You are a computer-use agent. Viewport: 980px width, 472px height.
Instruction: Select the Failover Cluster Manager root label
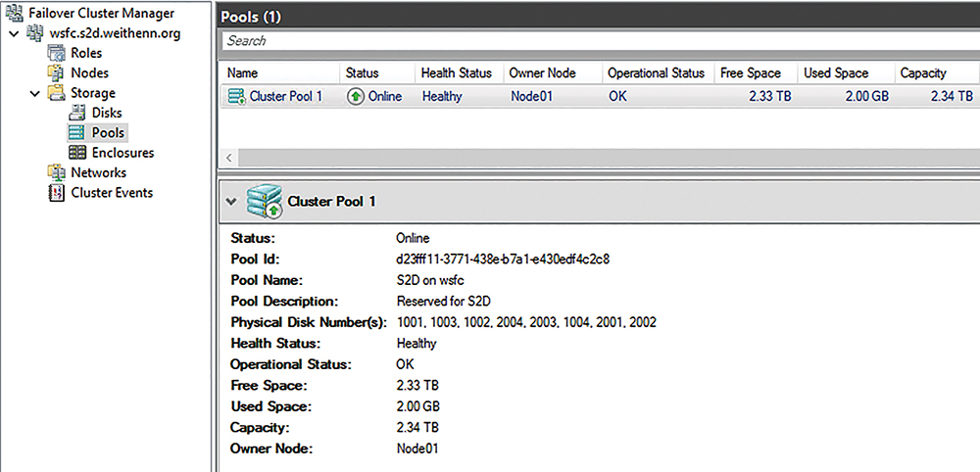[x=101, y=13]
